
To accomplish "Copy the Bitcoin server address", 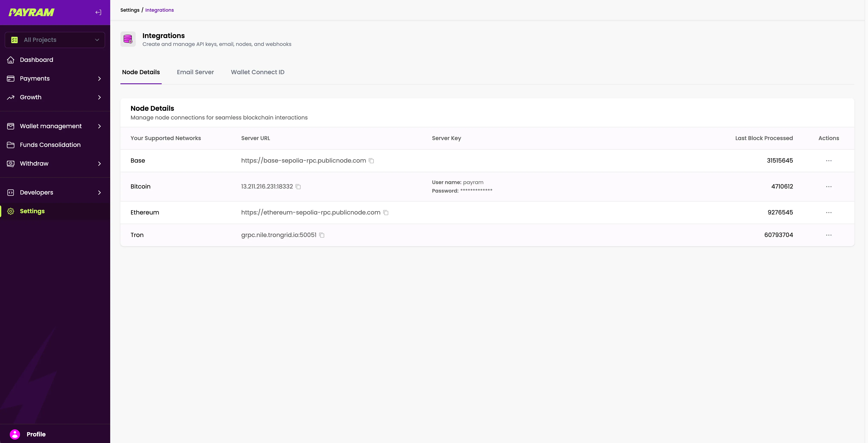I will pos(298,187).
